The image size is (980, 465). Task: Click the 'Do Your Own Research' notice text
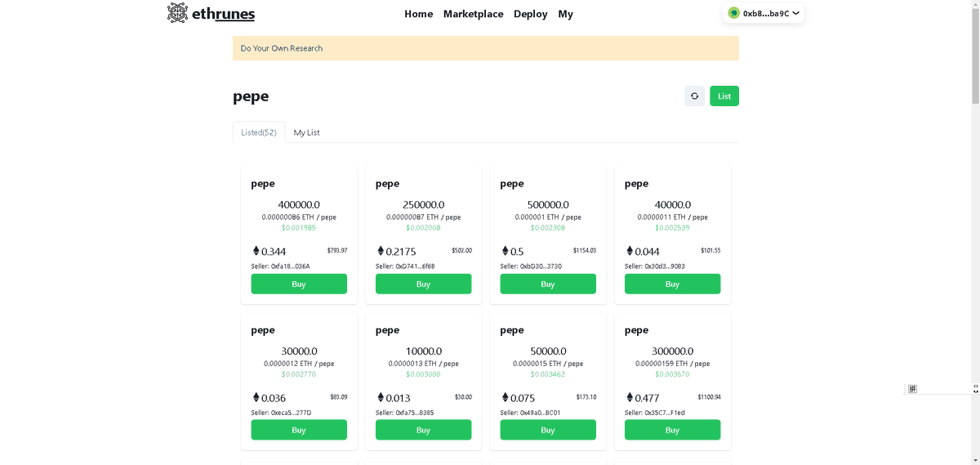pos(282,48)
